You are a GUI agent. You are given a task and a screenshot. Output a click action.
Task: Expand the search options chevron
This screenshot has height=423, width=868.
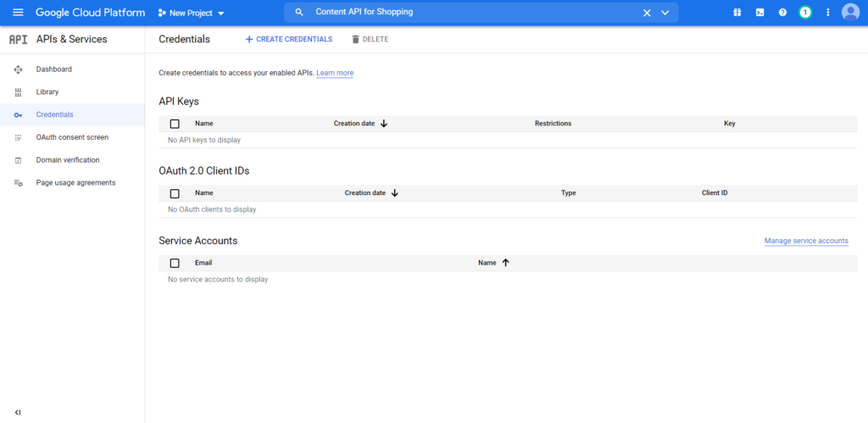pyautogui.click(x=665, y=13)
